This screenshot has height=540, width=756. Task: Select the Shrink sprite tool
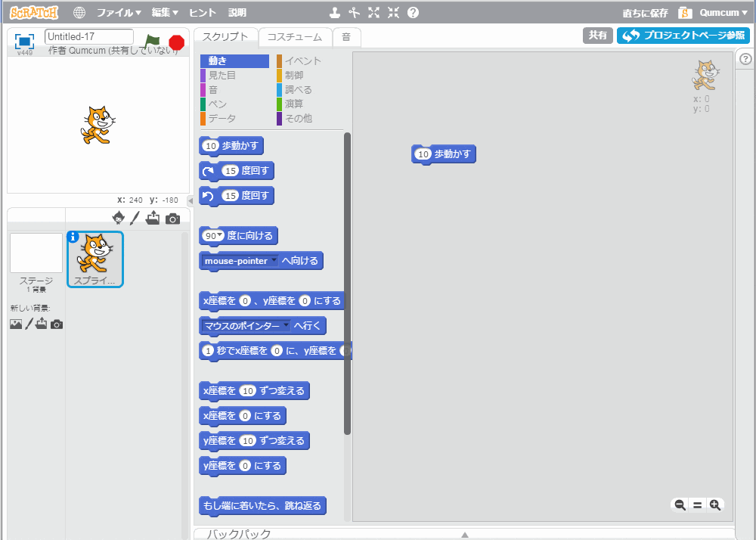393,13
